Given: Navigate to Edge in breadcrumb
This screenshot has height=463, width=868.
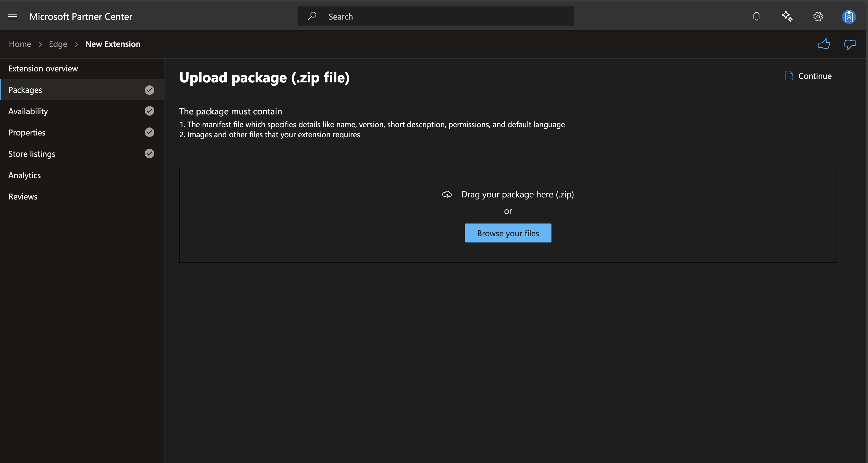Looking at the screenshot, I should point(58,44).
